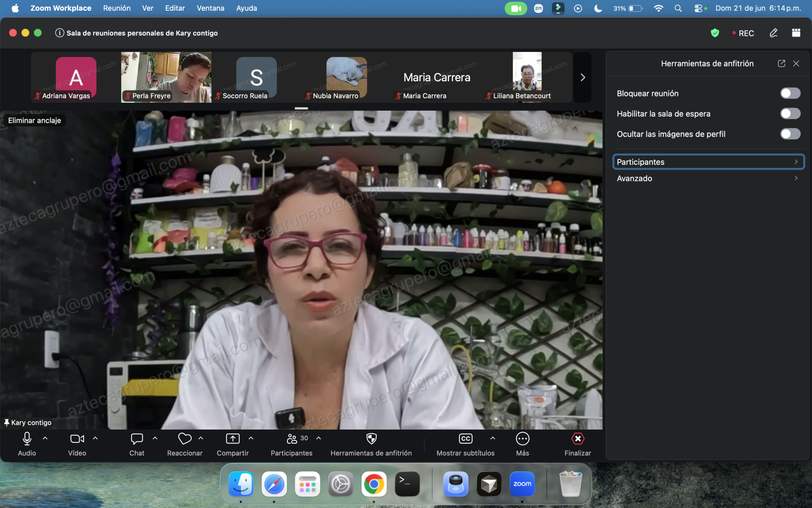This screenshot has height=508, width=812.
Task: Click the Herramientas de anfitrión shield icon
Action: click(371, 438)
